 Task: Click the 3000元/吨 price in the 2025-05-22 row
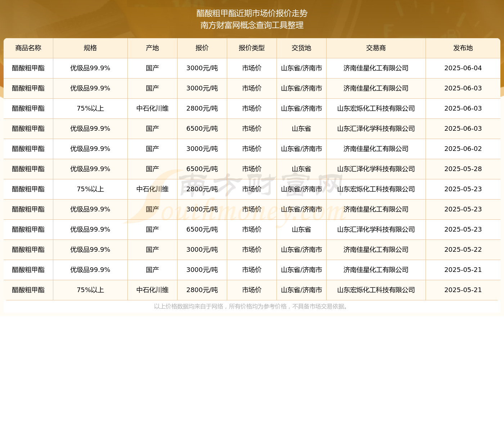coord(202,250)
